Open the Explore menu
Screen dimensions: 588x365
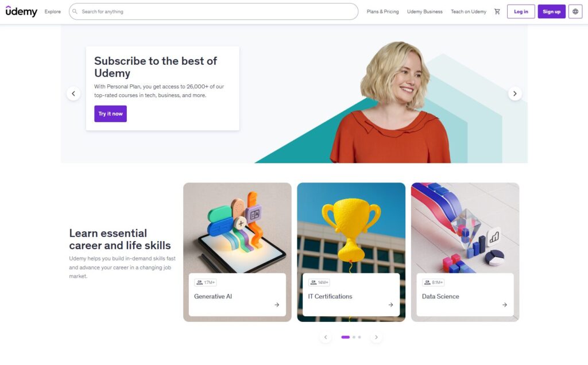pyautogui.click(x=52, y=11)
